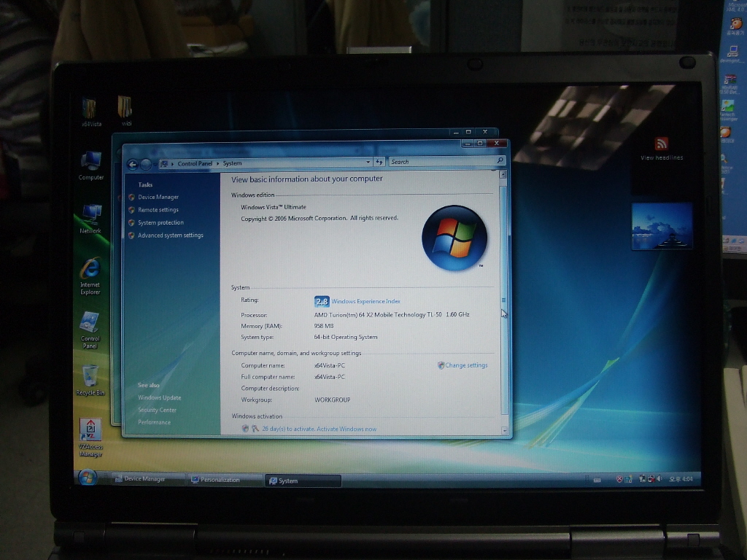Click Change settings for computer name

(x=466, y=365)
